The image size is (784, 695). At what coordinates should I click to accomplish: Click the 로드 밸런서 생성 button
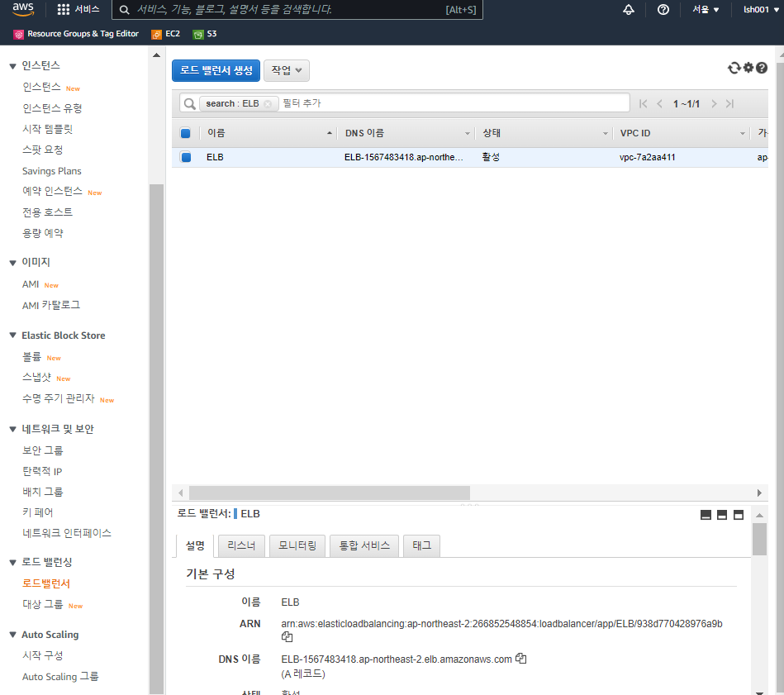click(x=216, y=70)
